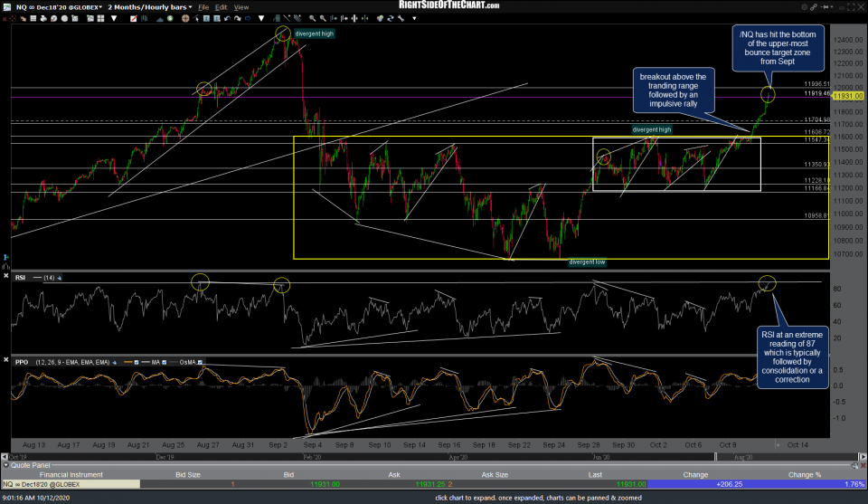
Task: Click the red delete X toolbar icon
Action: tap(5, 18)
